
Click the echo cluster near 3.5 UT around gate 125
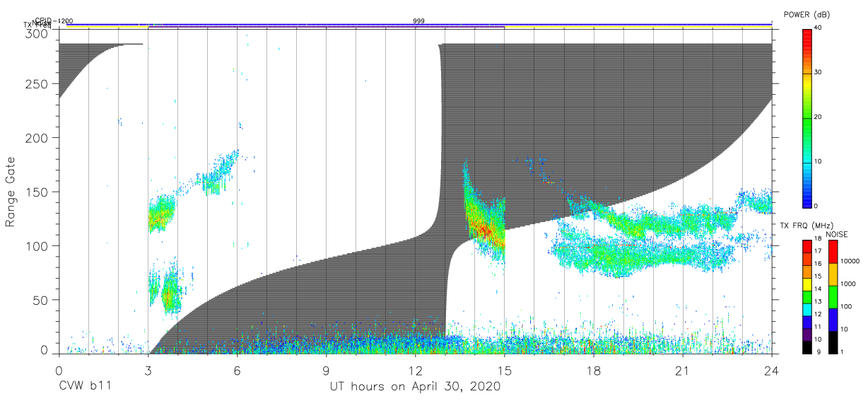pyautogui.click(x=161, y=213)
